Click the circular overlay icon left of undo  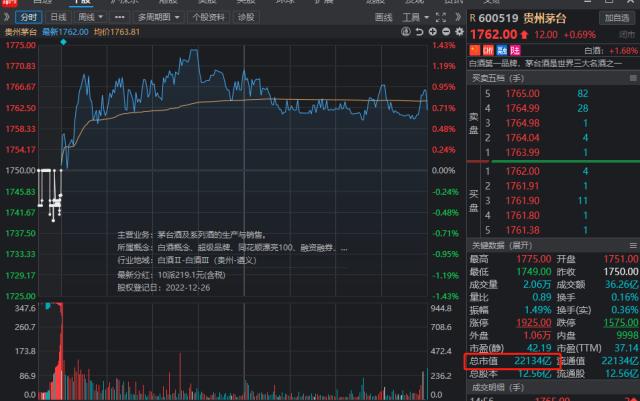405,31
